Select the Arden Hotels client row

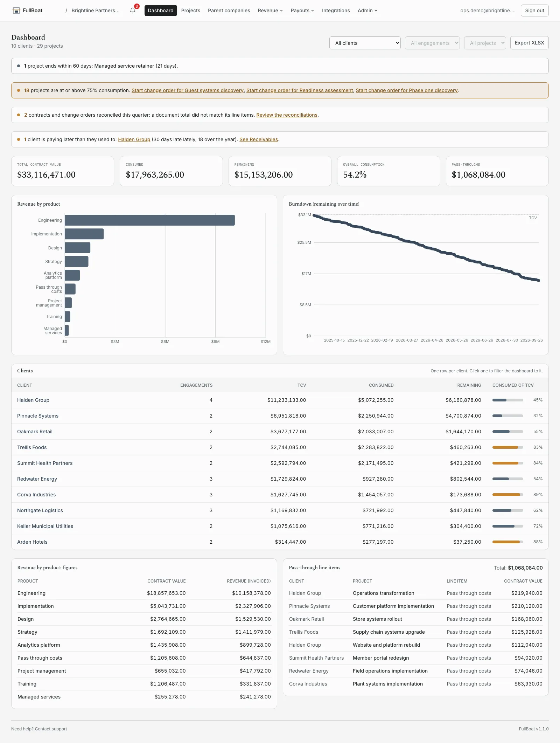(x=280, y=542)
